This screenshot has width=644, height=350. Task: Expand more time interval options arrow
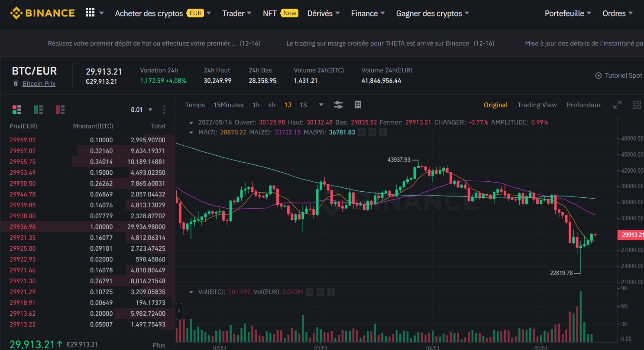[321, 105]
